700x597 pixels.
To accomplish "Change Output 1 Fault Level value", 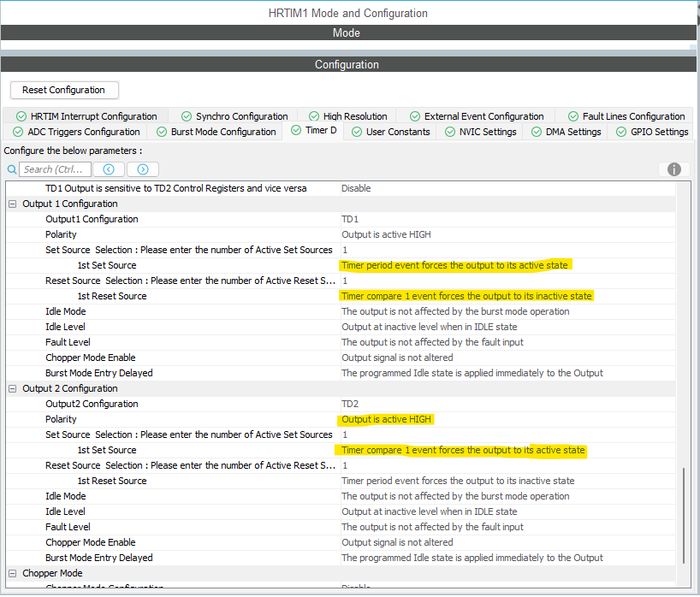I will (x=508, y=342).
